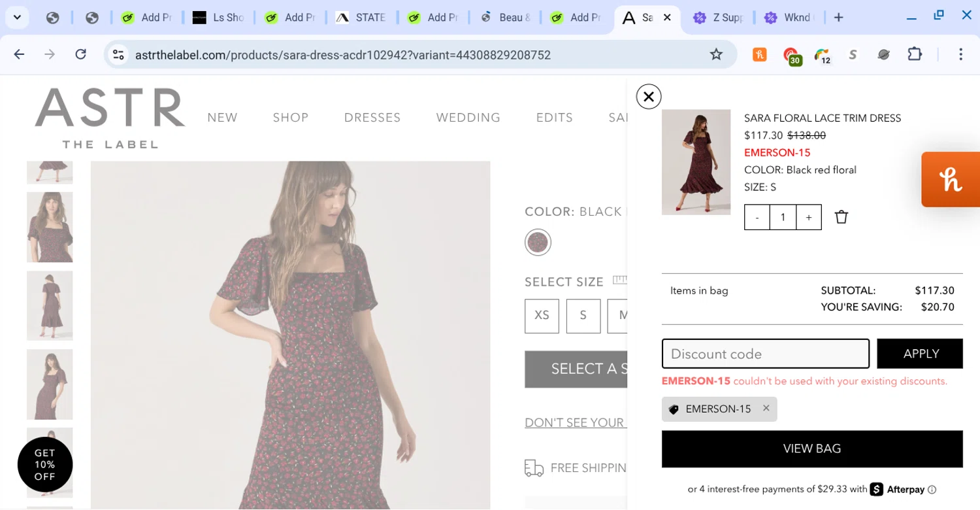Open the EDITS navigation menu
The height and width of the screenshot is (510, 980).
[x=555, y=118]
